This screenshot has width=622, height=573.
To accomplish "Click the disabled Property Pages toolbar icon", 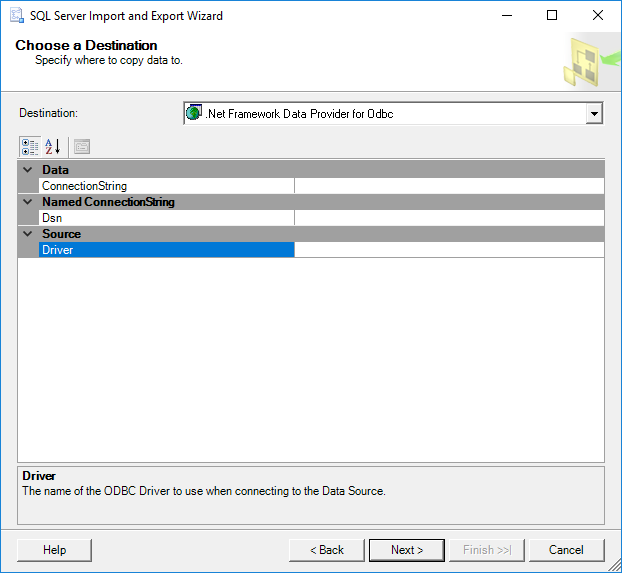I will [x=82, y=147].
